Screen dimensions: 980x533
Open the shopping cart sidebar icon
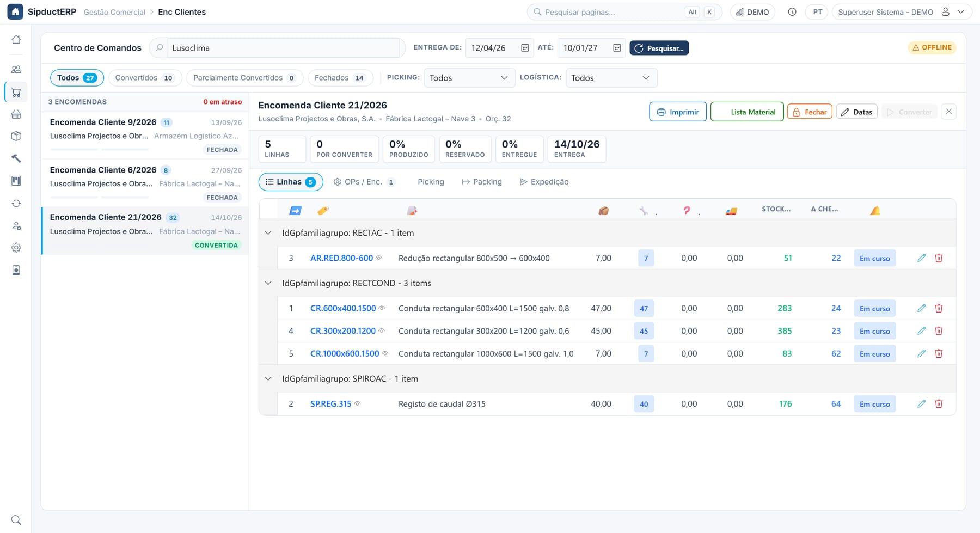(16, 93)
